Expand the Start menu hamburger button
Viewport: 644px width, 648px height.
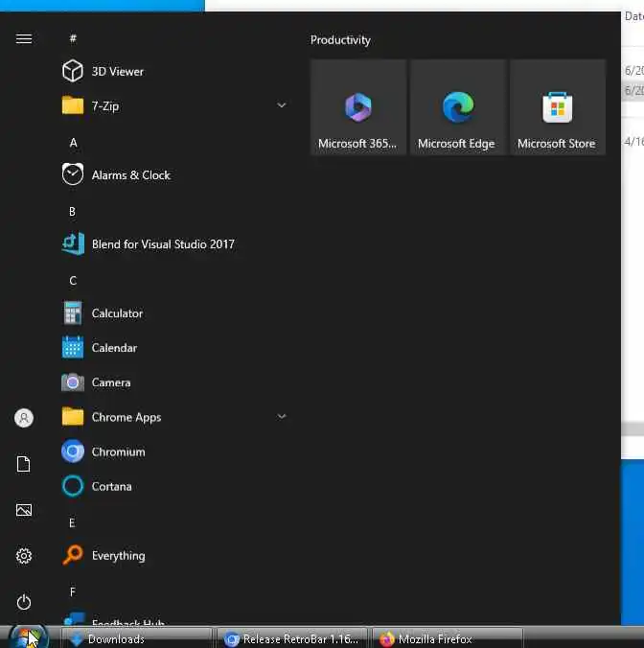24,39
